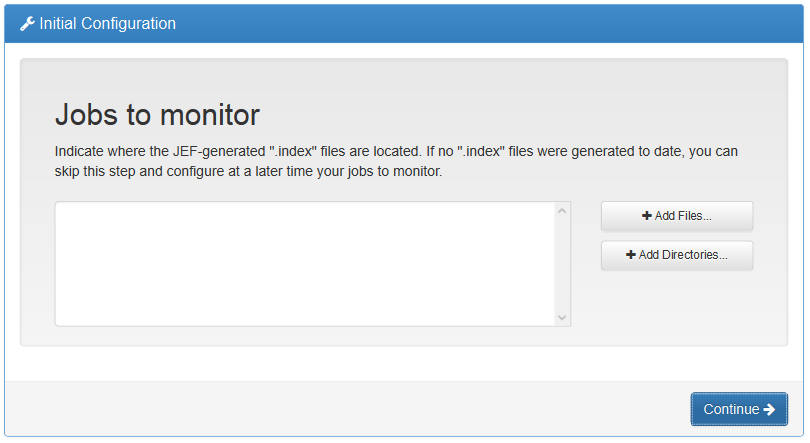Image resolution: width=810 pixels, height=443 pixels.
Task: Click the "Initial Configuration" title text
Action: click(x=107, y=23)
